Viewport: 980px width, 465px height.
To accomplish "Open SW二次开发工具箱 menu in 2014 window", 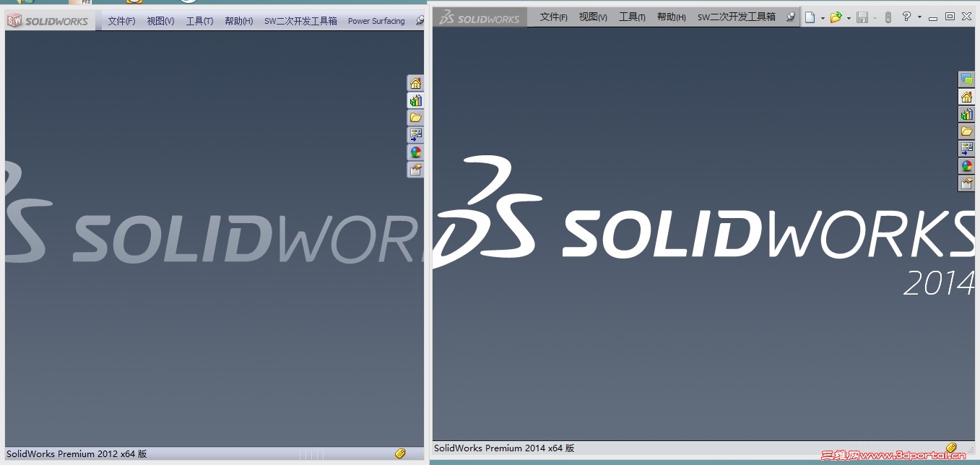I will pyautogui.click(x=737, y=17).
